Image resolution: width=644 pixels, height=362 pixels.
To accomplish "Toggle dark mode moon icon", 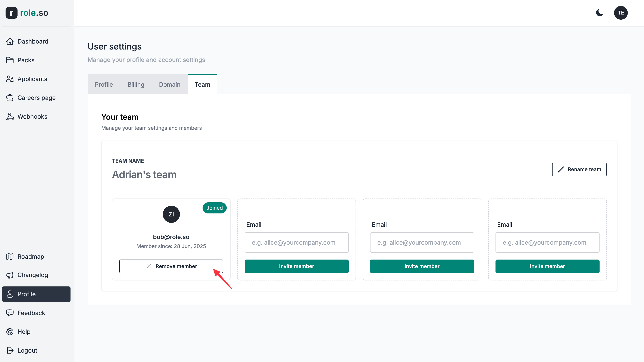I will (x=600, y=13).
